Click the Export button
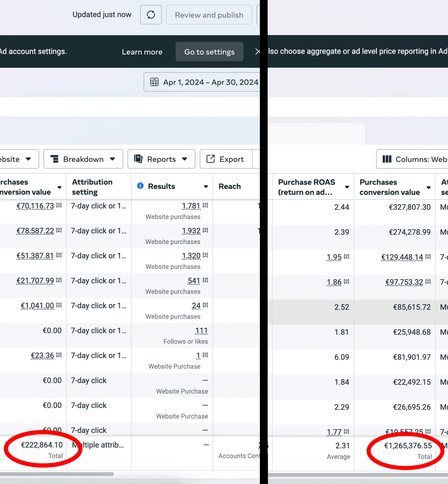Viewport: 448px width, 484px height. coord(226,159)
